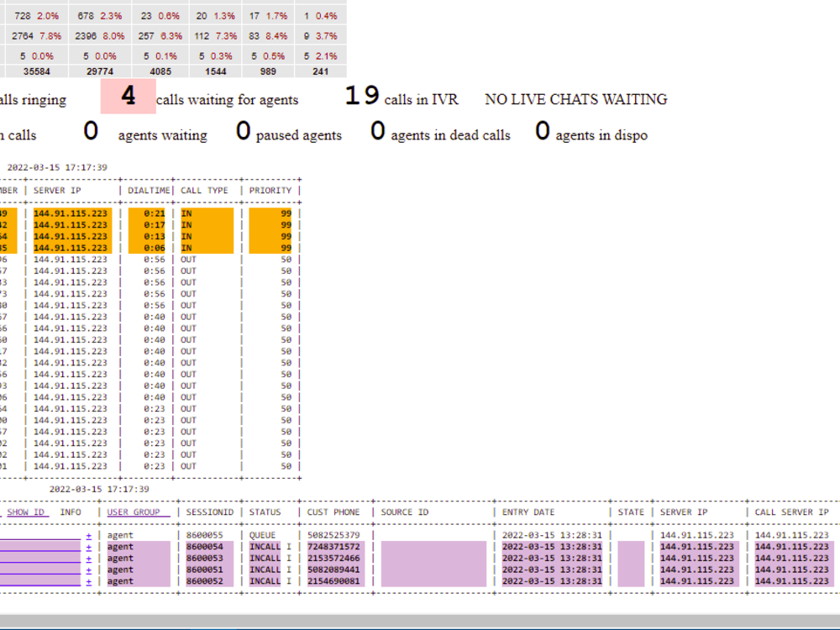Click customer phone 5082525379
Image resolution: width=840 pixels, height=630 pixels.
(x=333, y=535)
